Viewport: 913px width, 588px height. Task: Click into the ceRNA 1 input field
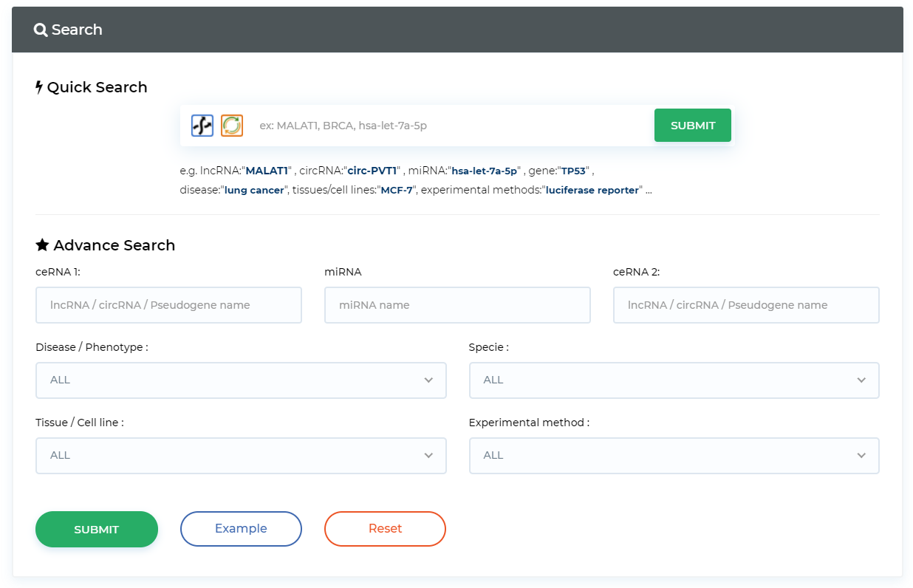pos(168,305)
